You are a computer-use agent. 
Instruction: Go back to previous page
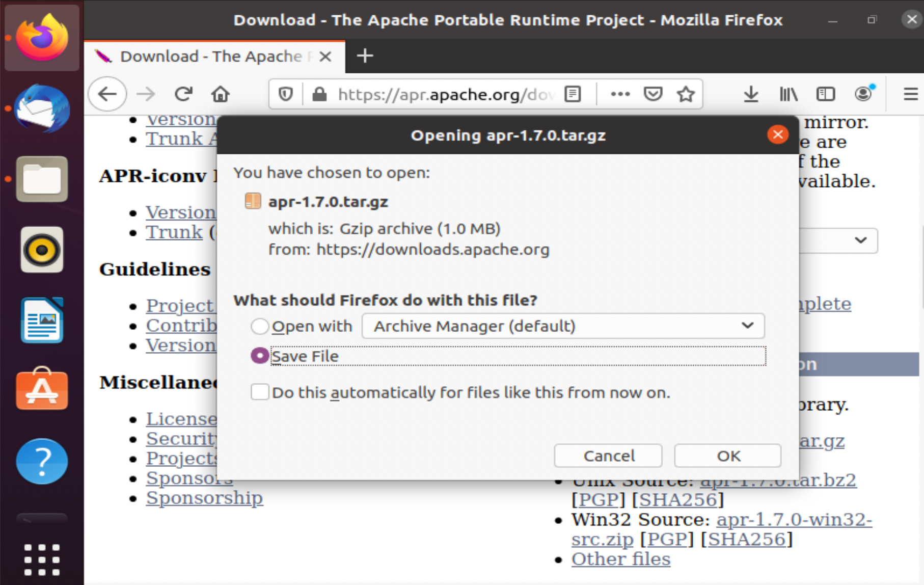(107, 94)
